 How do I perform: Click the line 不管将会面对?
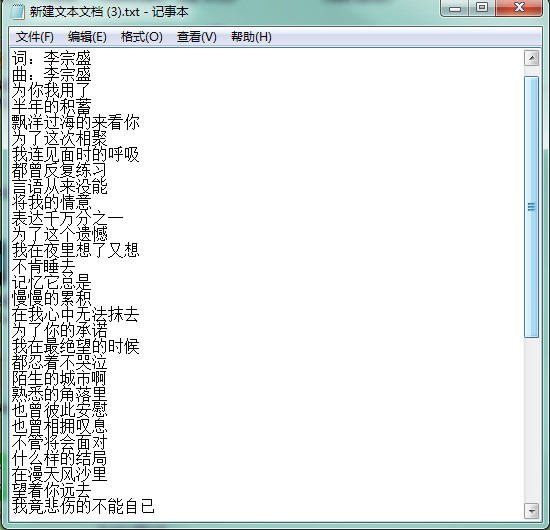(60, 443)
